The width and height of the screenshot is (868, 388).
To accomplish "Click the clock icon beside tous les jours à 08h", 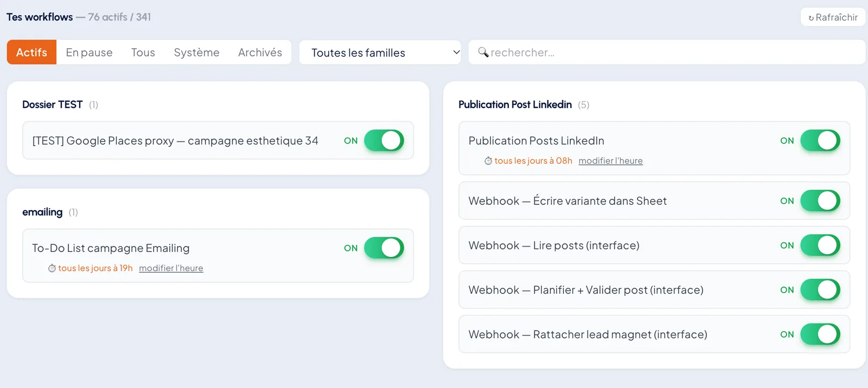I will 488,161.
